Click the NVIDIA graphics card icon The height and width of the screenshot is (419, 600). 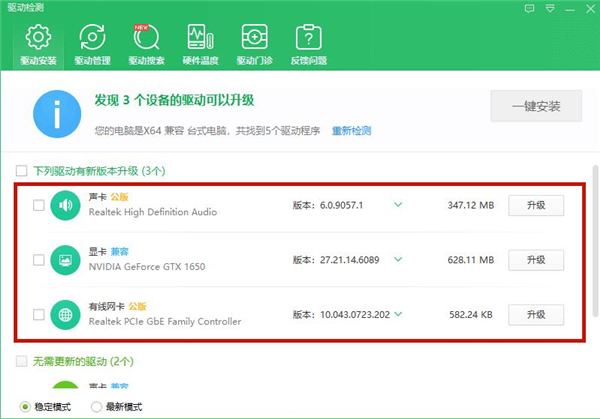66,260
